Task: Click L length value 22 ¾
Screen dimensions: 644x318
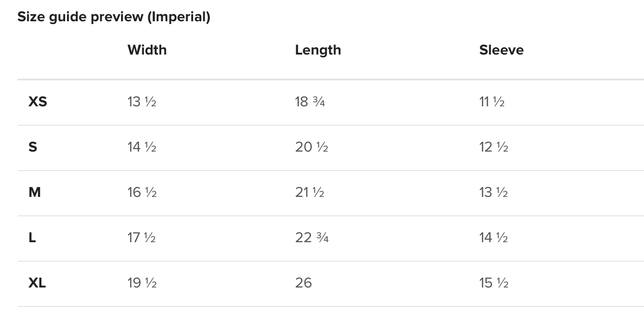Action: pyautogui.click(x=312, y=238)
